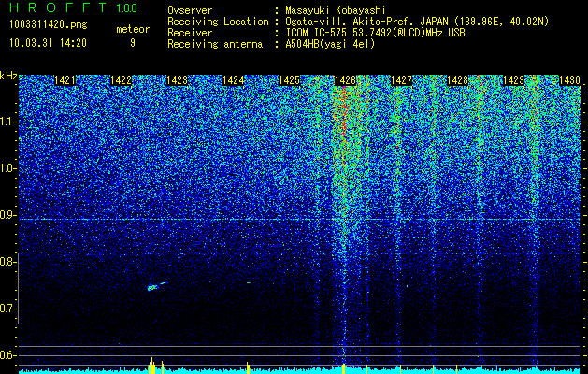Click the date stamp 10.03.31 14:20
The image size is (588, 374).
pyautogui.click(x=48, y=43)
